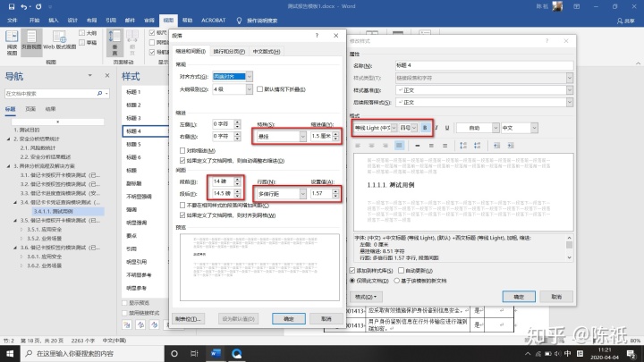The image size is (644, 362).
Task: Open the ACROBAT ribbon tab
Action: pos(213,20)
